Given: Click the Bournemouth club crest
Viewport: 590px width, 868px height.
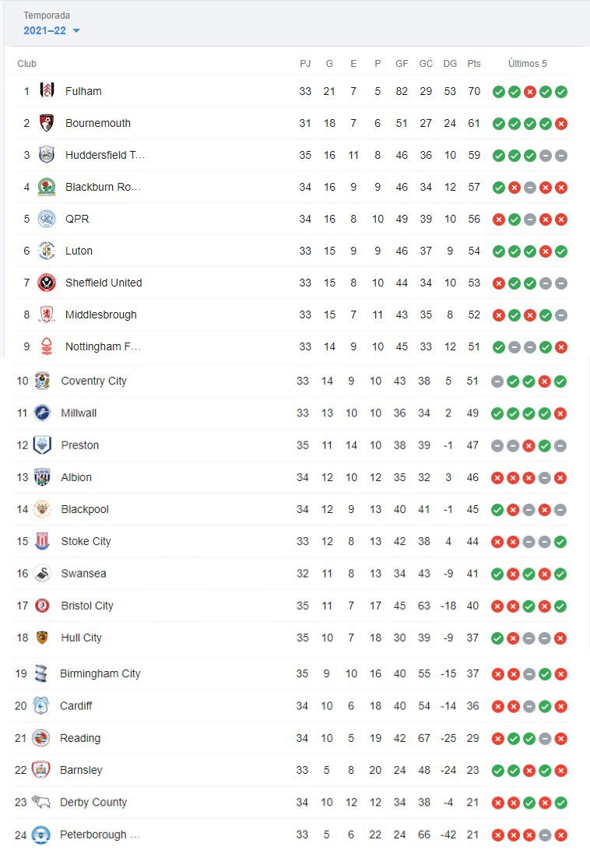Looking at the screenshot, I should [47, 123].
